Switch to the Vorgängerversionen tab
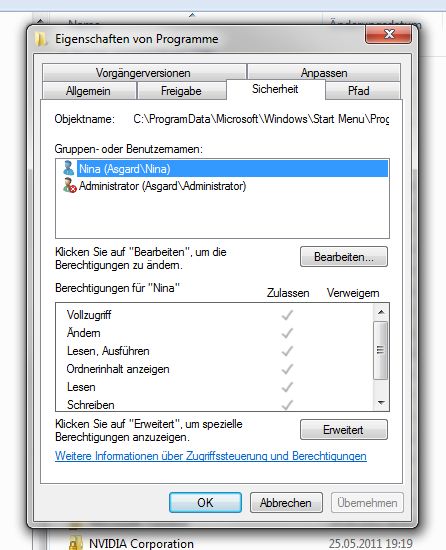The width and height of the screenshot is (446, 550). (143, 73)
